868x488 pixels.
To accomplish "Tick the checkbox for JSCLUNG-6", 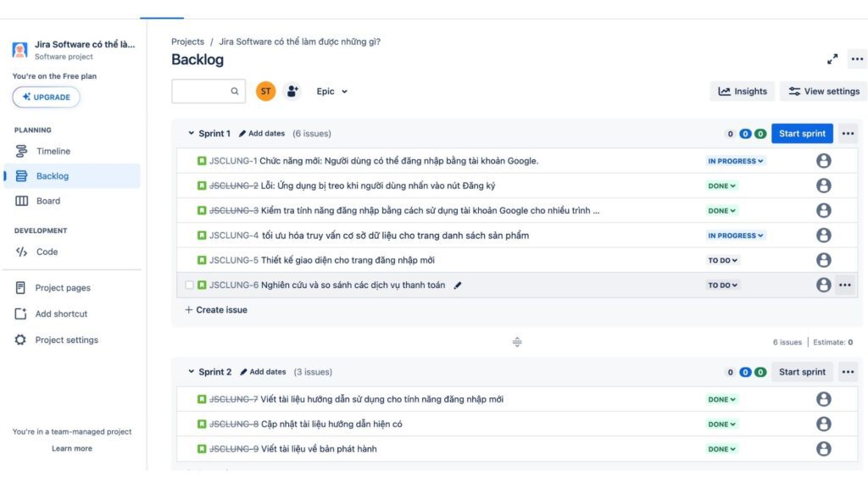I will click(189, 285).
